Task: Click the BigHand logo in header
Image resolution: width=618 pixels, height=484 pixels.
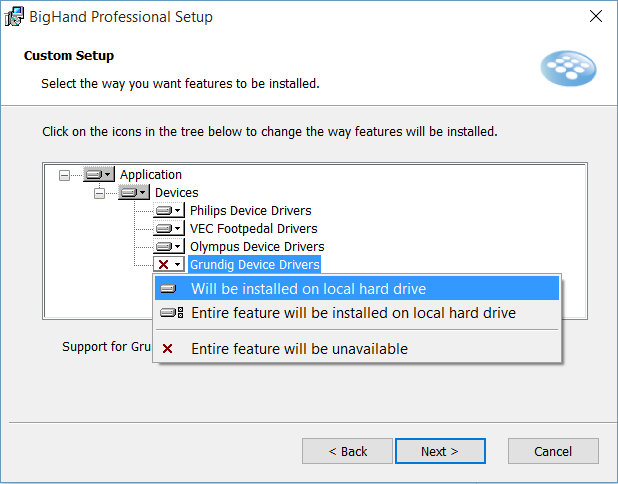Action: coord(567,68)
